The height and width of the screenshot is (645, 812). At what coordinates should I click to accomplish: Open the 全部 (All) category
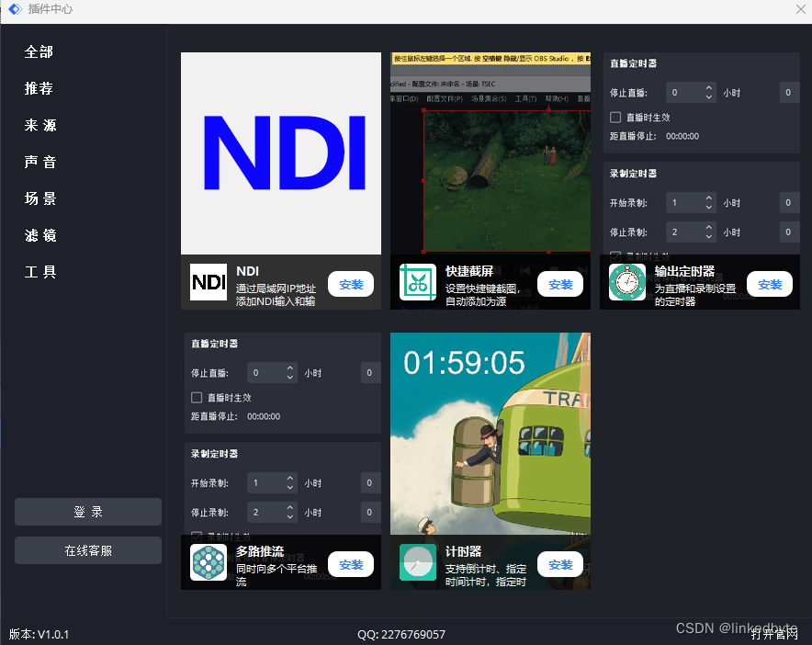[x=39, y=51]
